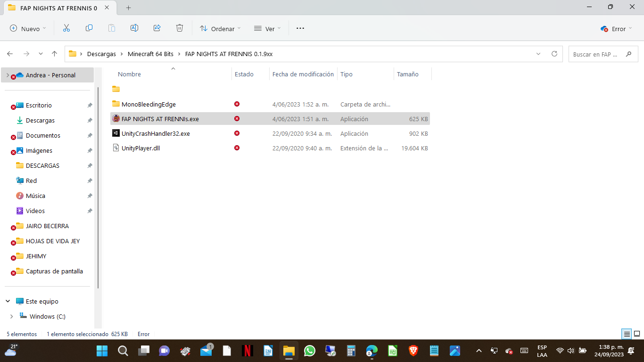
Task: Go back using the left arrow button
Action: (x=10, y=54)
